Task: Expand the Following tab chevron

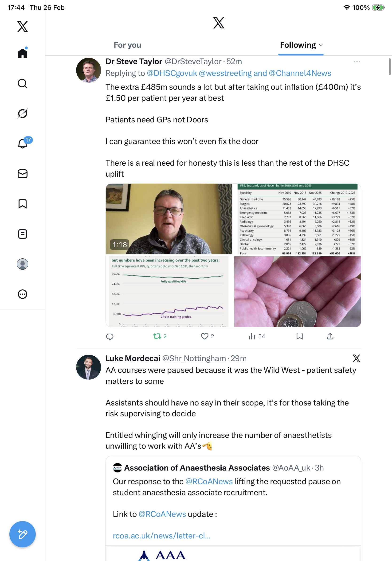Action: [x=321, y=45]
